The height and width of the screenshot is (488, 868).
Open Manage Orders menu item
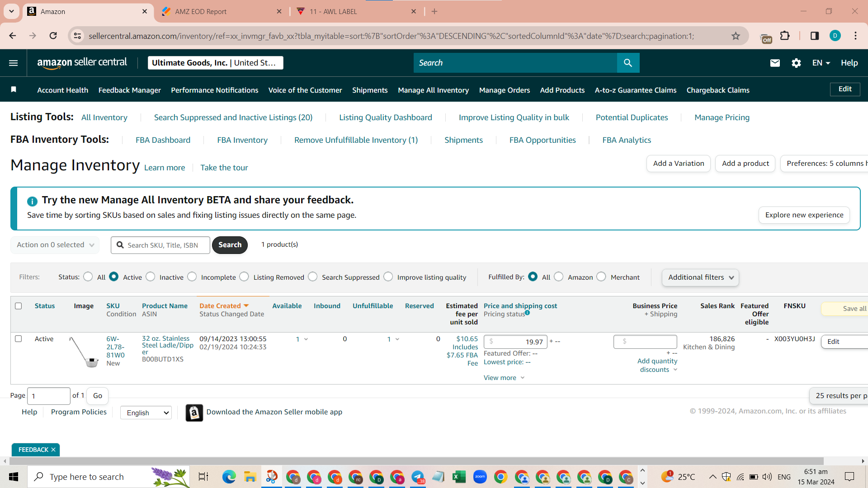505,90
